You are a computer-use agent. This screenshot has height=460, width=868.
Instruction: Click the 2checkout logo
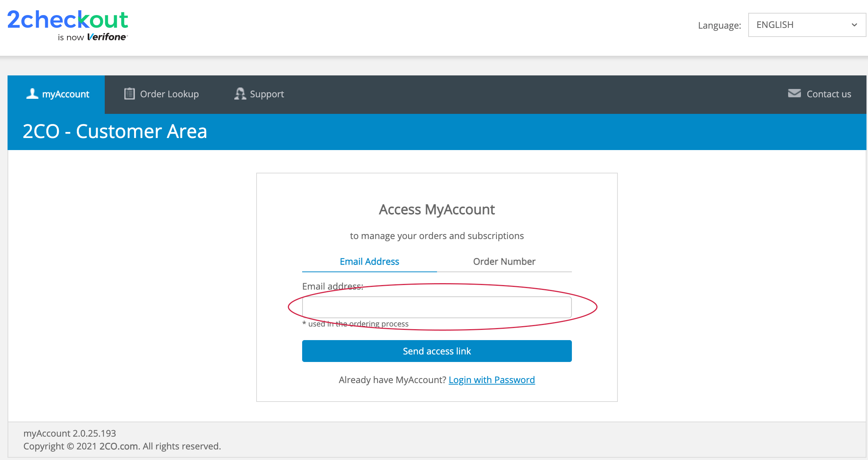click(x=68, y=20)
